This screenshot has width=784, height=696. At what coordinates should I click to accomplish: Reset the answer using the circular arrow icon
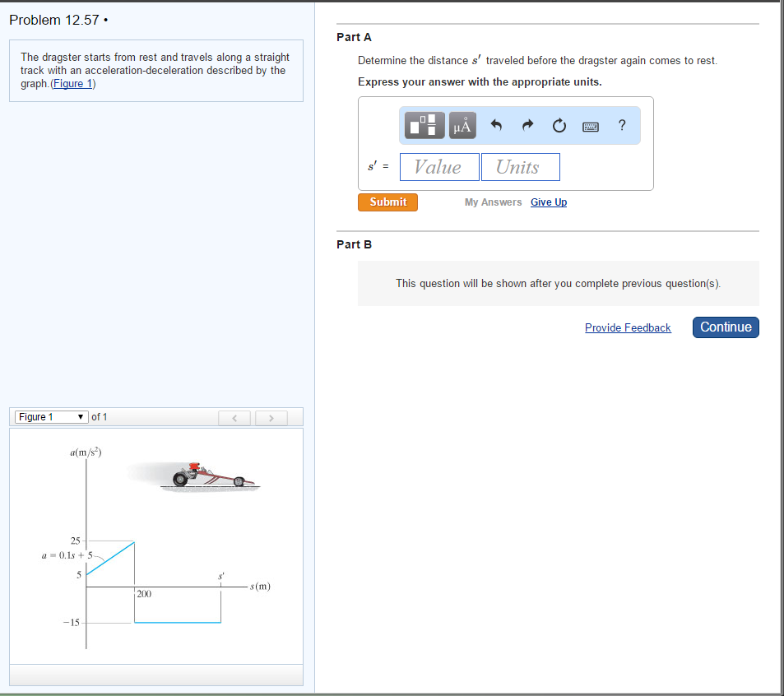[x=559, y=125]
